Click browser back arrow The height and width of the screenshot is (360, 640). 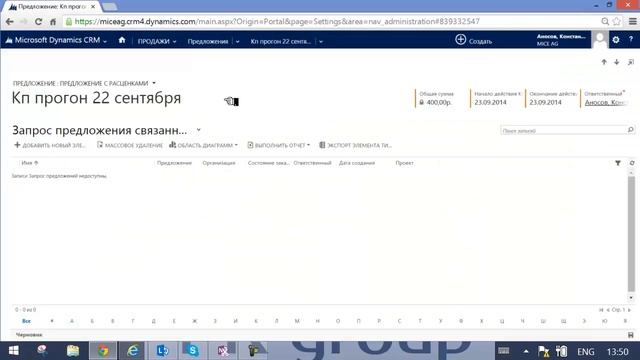tap(10, 22)
